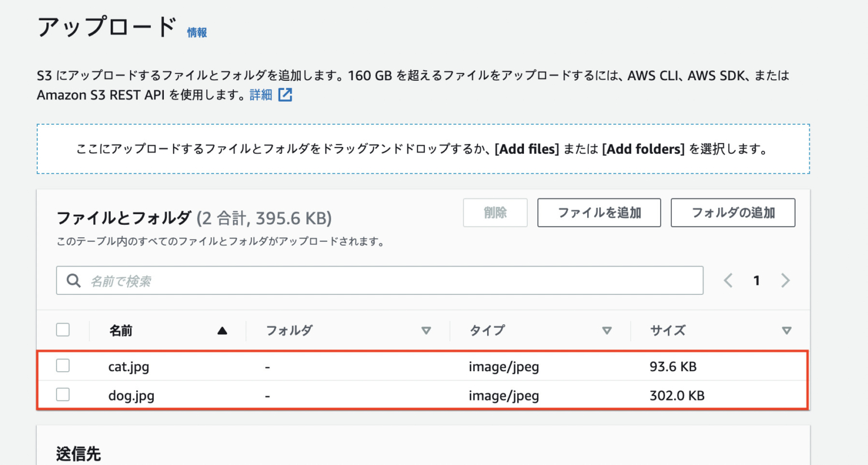This screenshot has height=465, width=868.
Task: Open the フォルダ column sort dropdown
Action: click(x=427, y=330)
